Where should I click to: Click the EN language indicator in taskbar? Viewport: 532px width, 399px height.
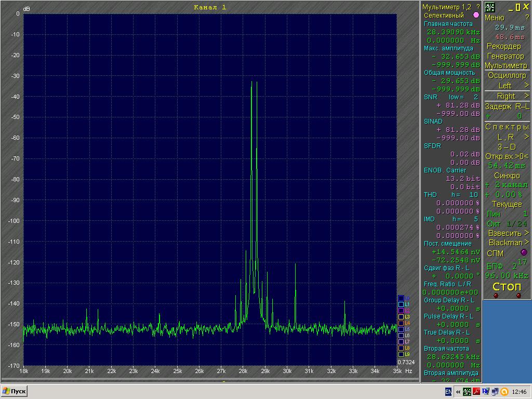pos(448,391)
